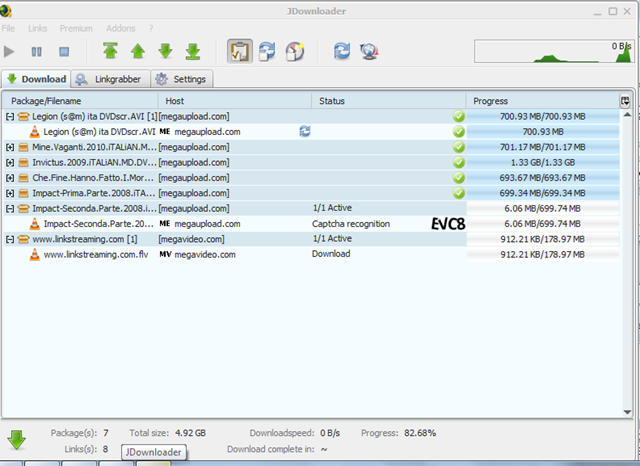Toggle the reconnect icon in toolbar
This screenshot has height=466, width=640.
[267, 51]
